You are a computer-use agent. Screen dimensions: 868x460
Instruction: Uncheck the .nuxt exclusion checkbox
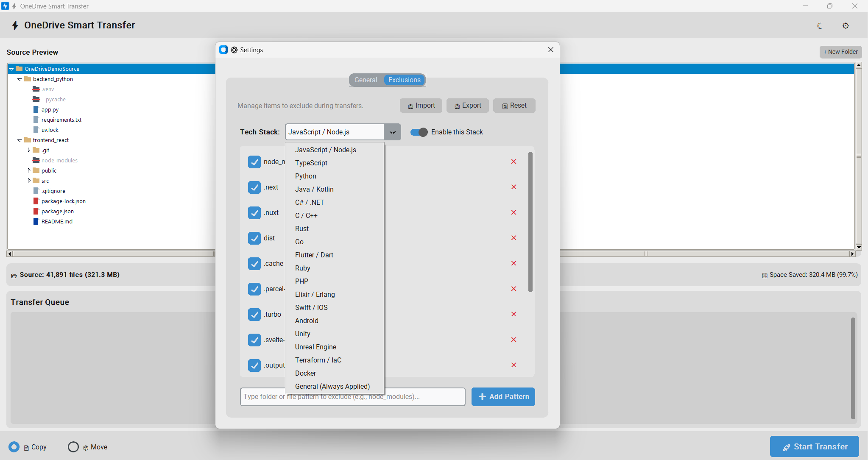[254, 212]
